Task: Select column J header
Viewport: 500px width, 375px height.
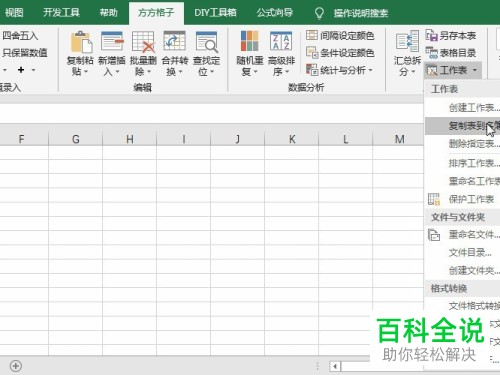Action: point(238,139)
